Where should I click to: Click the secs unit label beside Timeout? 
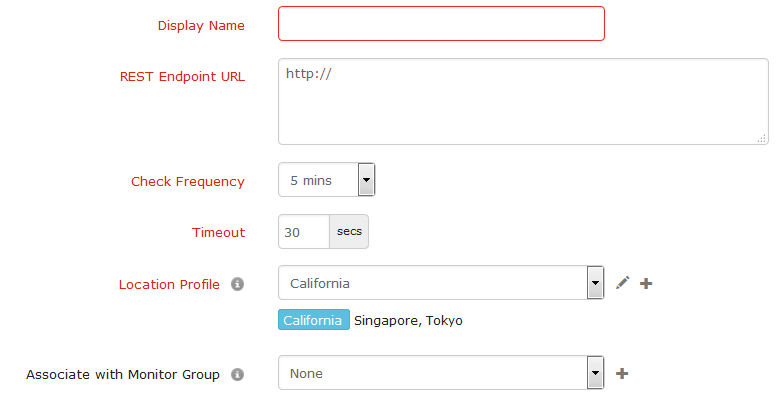pyautogui.click(x=349, y=231)
